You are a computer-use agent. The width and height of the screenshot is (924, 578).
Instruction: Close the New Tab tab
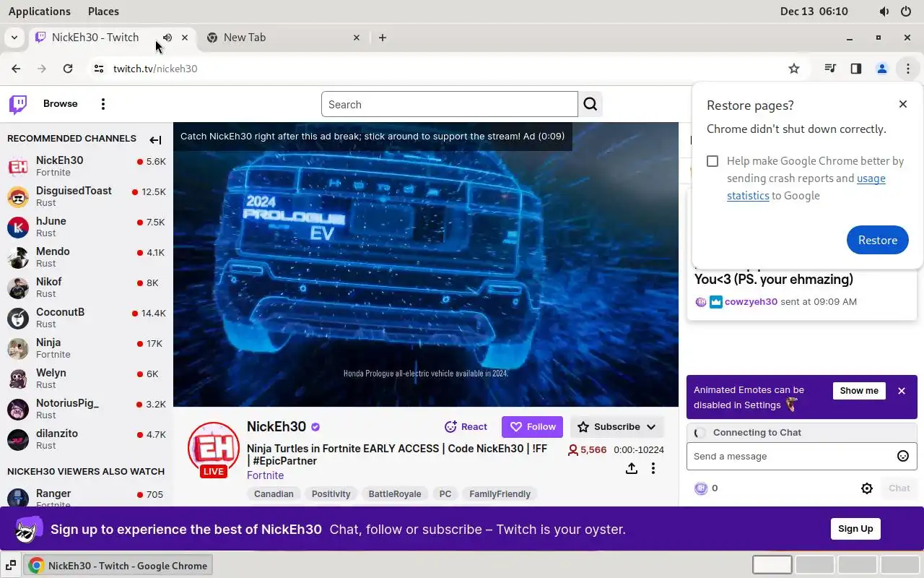click(357, 38)
